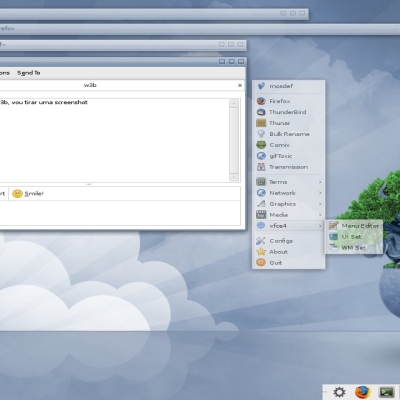Expand the xfce4 submenu arrow
The height and width of the screenshot is (400, 400).
coord(320,226)
